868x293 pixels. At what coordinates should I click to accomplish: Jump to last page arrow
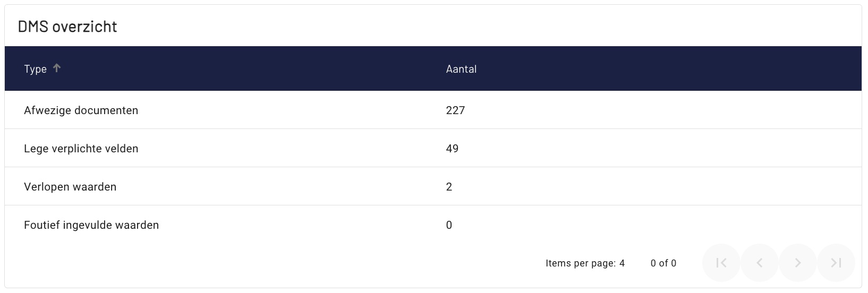[836, 263]
